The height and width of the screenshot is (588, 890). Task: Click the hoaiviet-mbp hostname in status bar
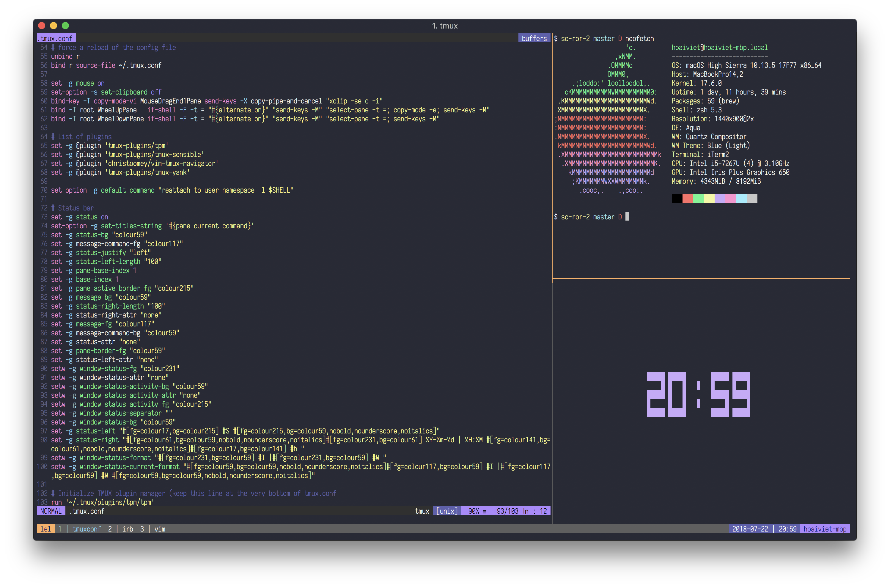point(825,529)
